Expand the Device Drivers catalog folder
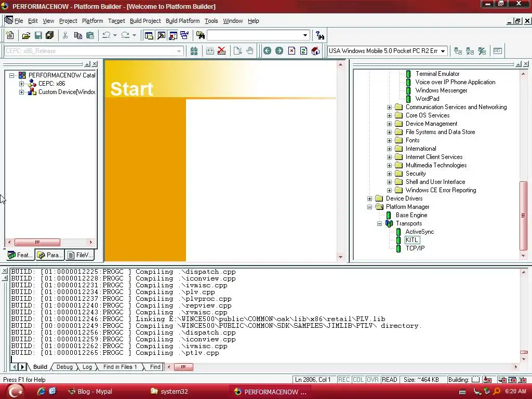This screenshot has height=399, width=532. 370,198
